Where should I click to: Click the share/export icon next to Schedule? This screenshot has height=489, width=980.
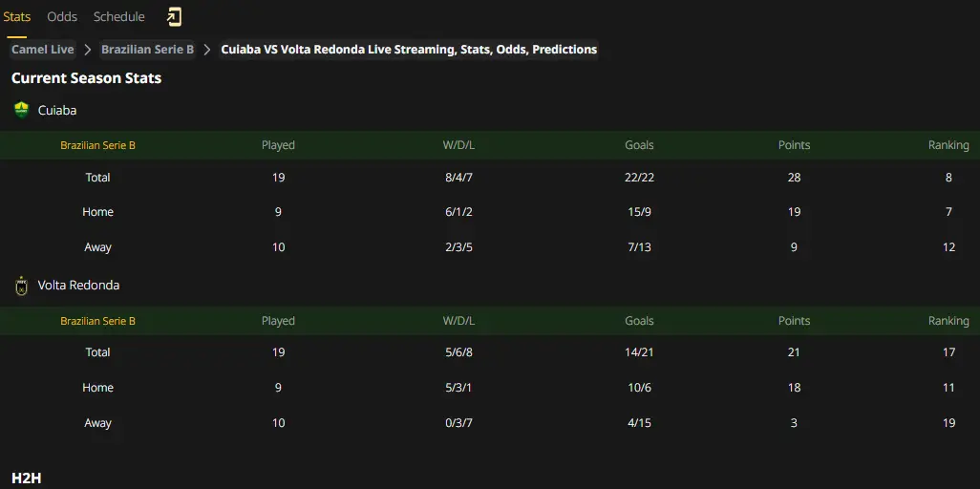click(174, 17)
